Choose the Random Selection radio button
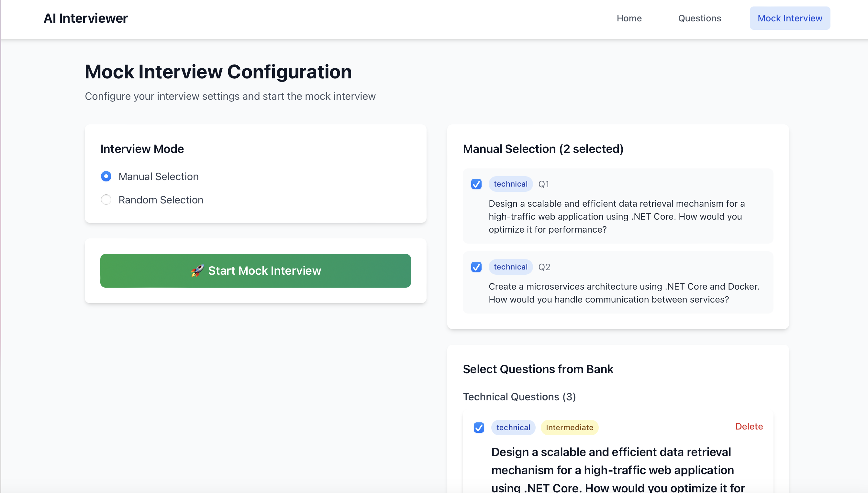This screenshot has height=493, width=868. tap(106, 200)
